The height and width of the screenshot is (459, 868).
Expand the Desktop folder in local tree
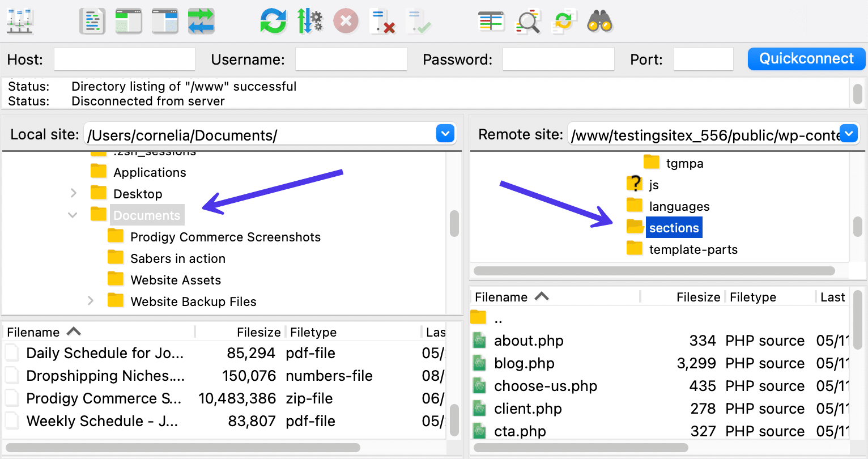[x=73, y=193]
